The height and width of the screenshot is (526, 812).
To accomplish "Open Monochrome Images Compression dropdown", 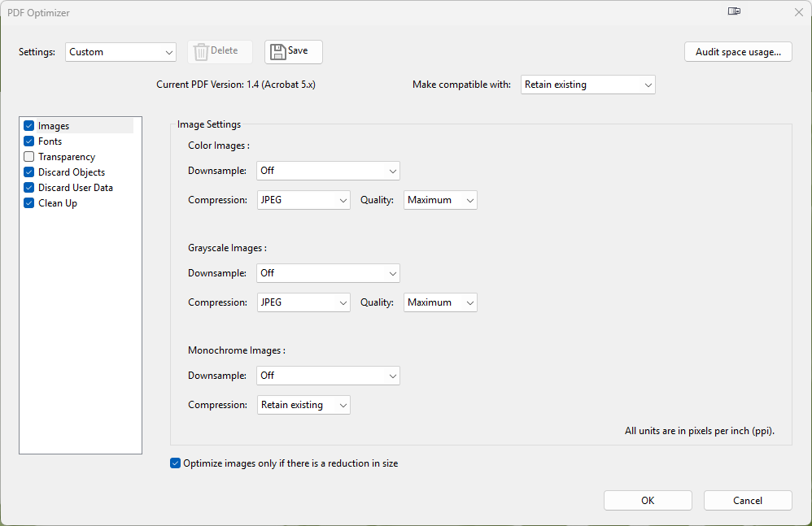I will 303,405.
